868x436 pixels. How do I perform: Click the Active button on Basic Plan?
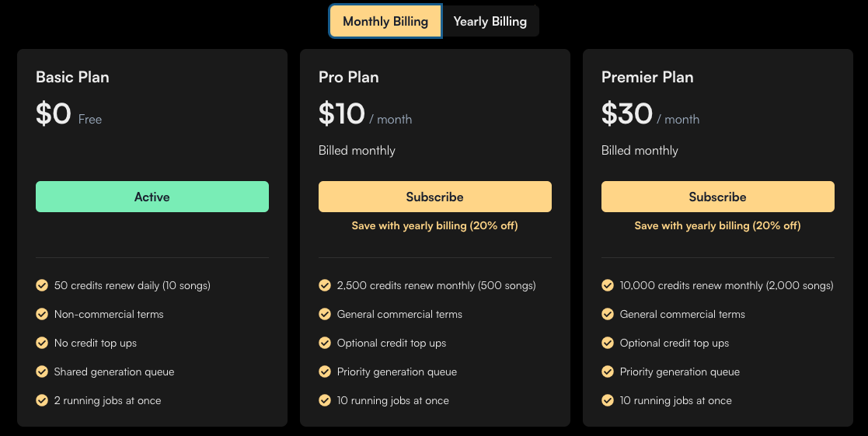tap(152, 197)
